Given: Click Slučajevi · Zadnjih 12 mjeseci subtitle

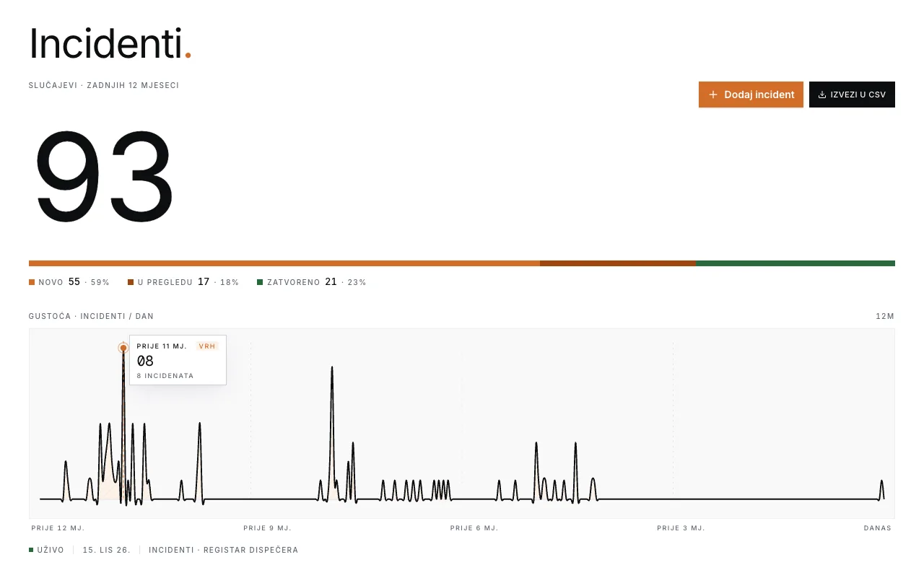Looking at the screenshot, I should [104, 85].
